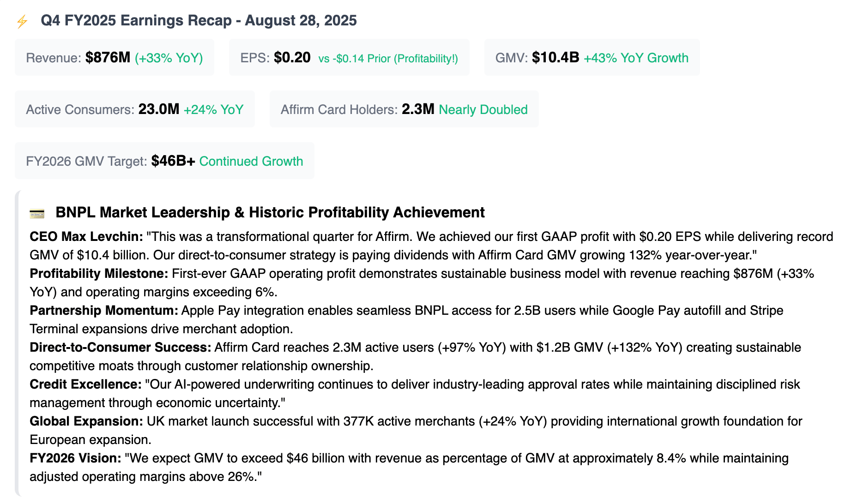The image size is (857, 504).
Task: Click the 'Continued Growth' green label
Action: click(251, 162)
